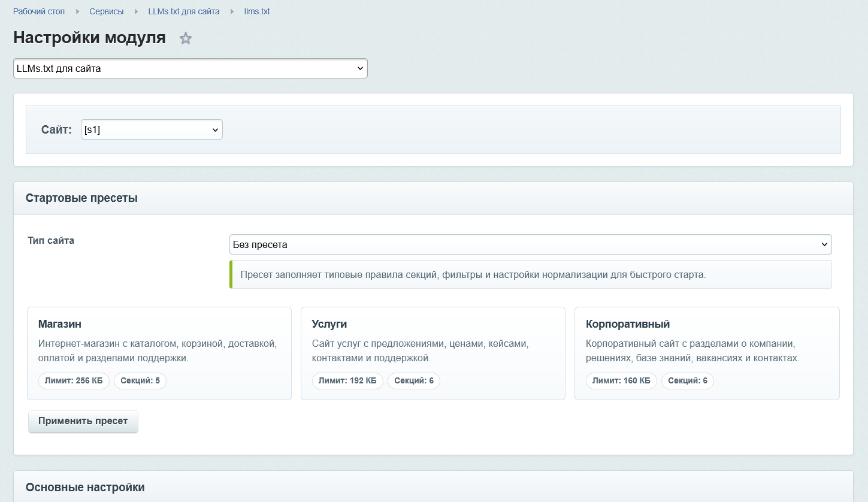The image size is (868, 502).
Task: Click the Секций: 5 badge
Action: coord(140,380)
